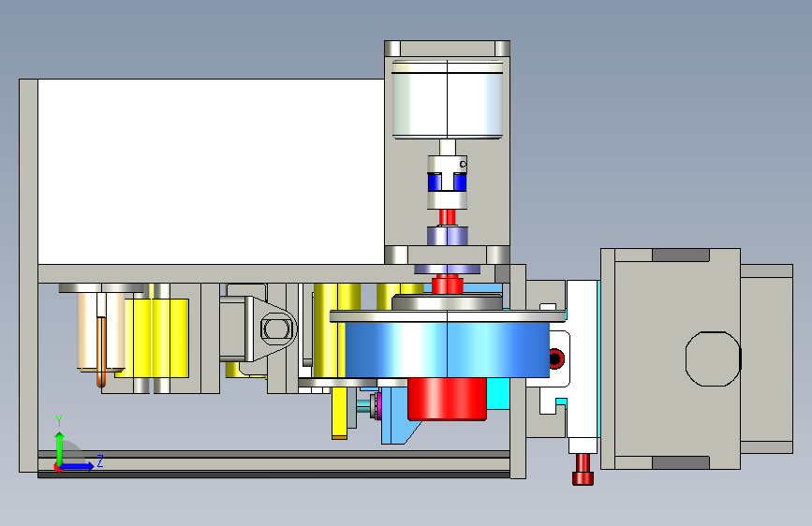
Task: Pick the octagonal outline on right gray housing
Action: click(713, 358)
